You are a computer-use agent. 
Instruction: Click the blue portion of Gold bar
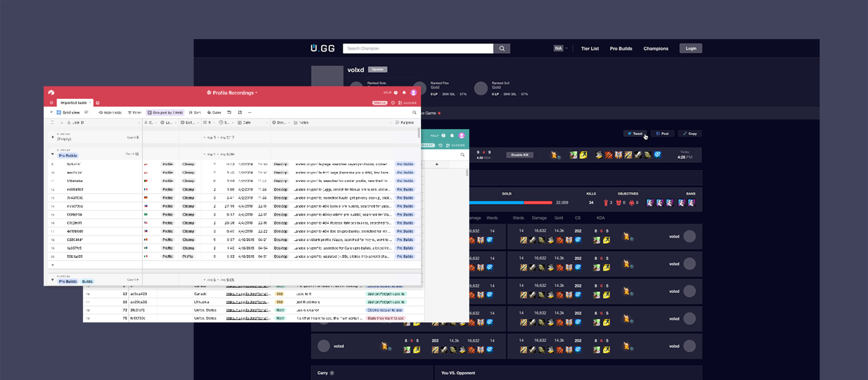pyautogui.click(x=497, y=203)
